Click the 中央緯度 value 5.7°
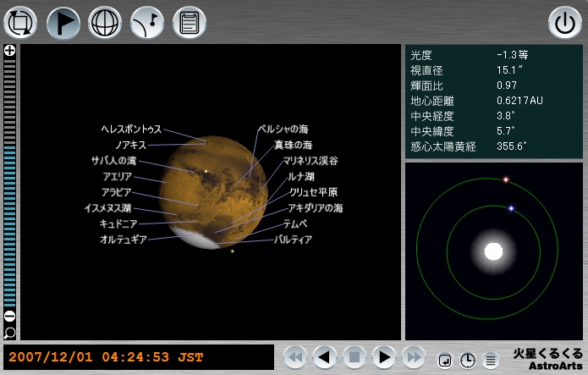This screenshot has width=588, height=375. [x=506, y=131]
